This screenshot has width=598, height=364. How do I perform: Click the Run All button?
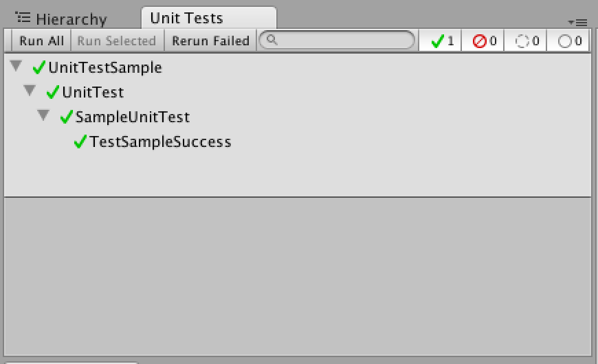pyautogui.click(x=41, y=41)
